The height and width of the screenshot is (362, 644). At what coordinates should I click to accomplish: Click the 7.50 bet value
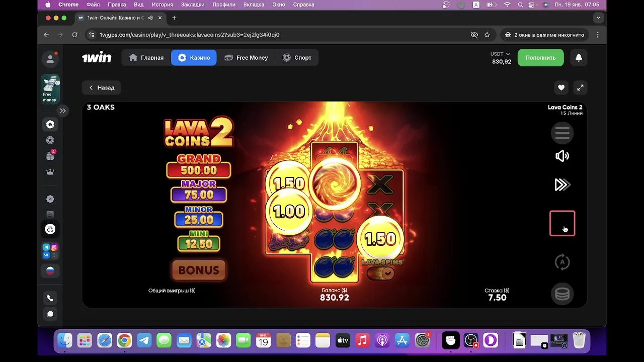pyautogui.click(x=497, y=298)
